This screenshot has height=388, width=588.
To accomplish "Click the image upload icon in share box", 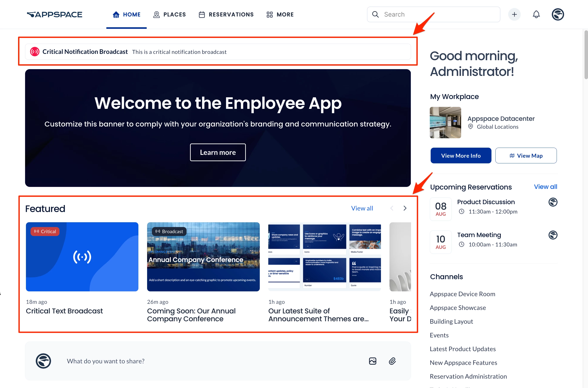I will pos(372,361).
